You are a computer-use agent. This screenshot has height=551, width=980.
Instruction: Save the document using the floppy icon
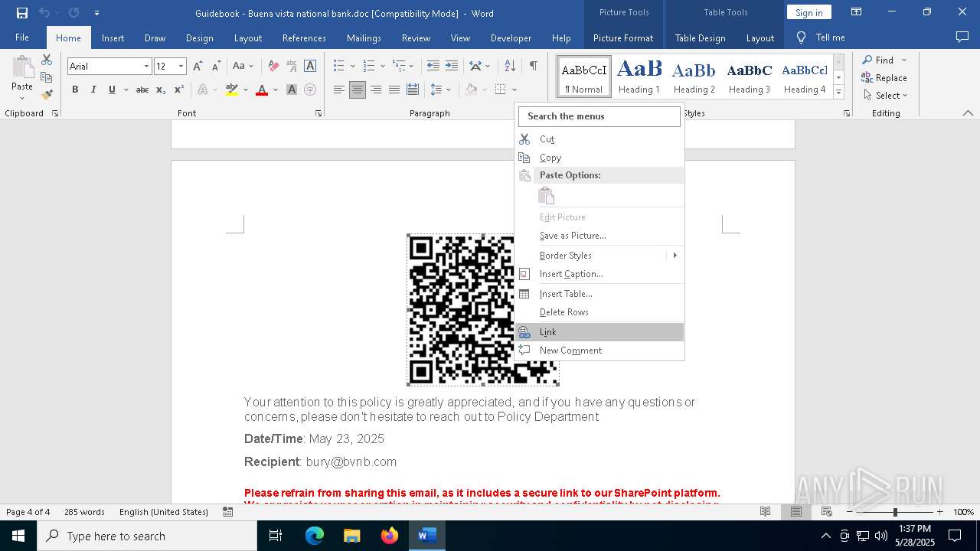tap(22, 13)
